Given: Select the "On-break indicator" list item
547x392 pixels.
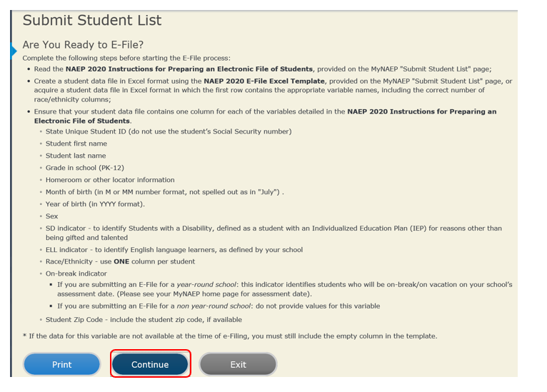Looking at the screenshot, I should point(76,273).
